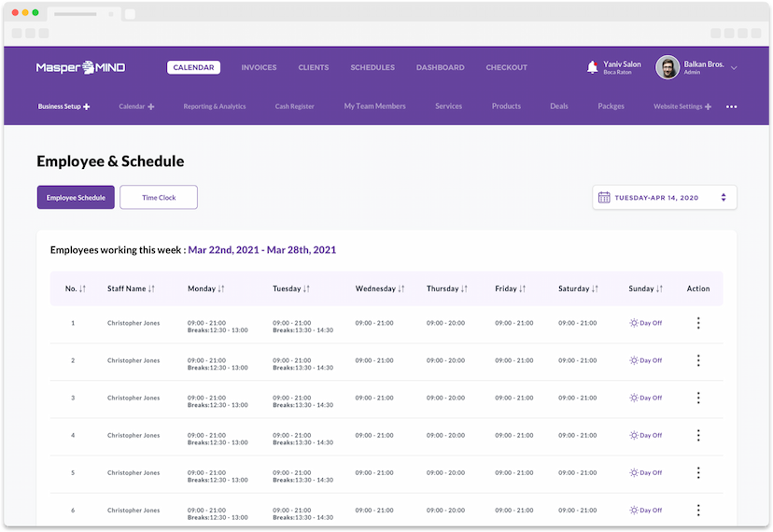Image resolution: width=773 pixels, height=532 pixels.
Task: Open three-dot action menu for row 1
Action: 698,323
